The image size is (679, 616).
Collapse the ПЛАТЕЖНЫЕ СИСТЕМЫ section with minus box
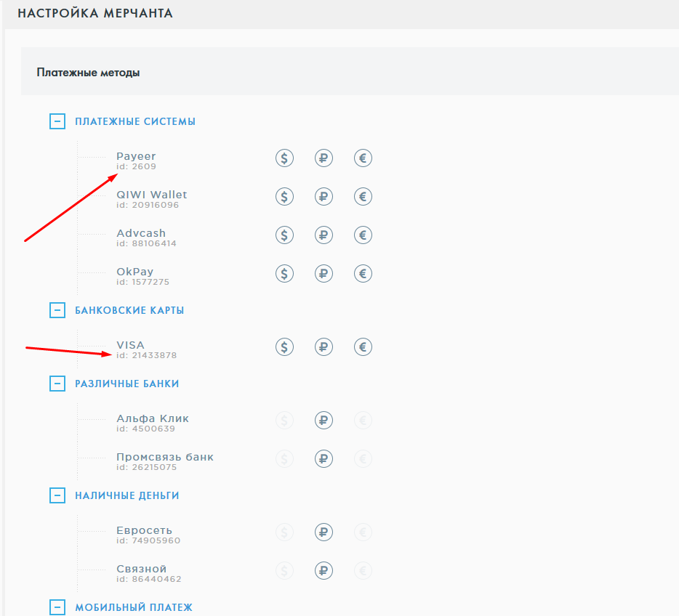pyautogui.click(x=57, y=121)
